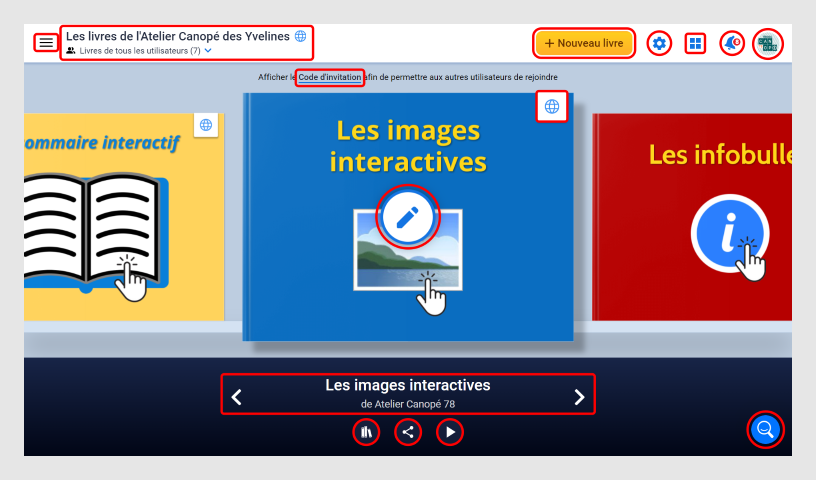Open the search magnifier button
This screenshot has width=816, height=480.
[x=766, y=429]
